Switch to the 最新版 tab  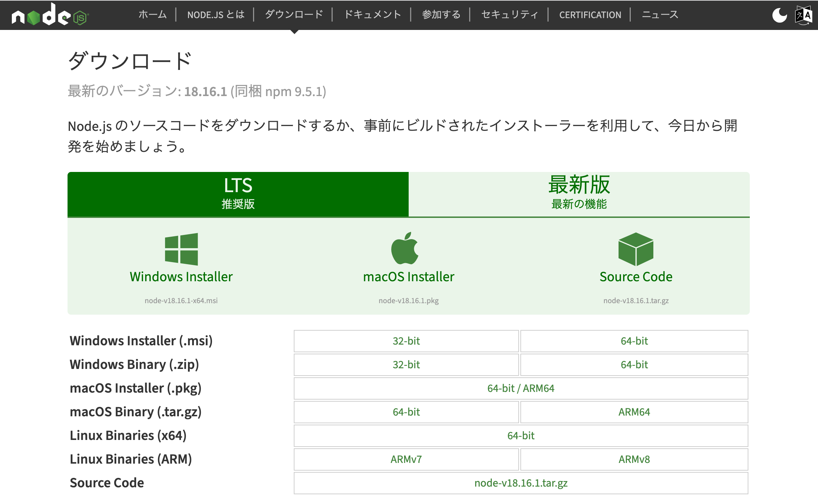[x=579, y=194]
